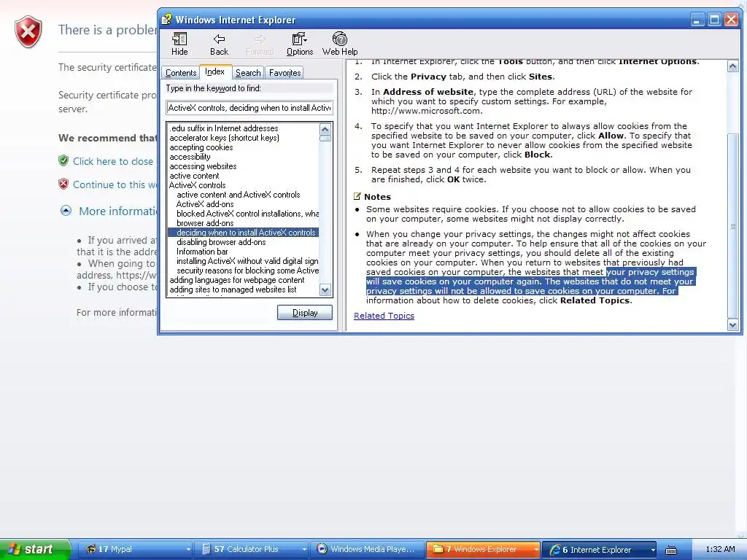The height and width of the screenshot is (560, 747).
Task: Click 'Click here to close' link in IE page
Action: [x=113, y=161]
